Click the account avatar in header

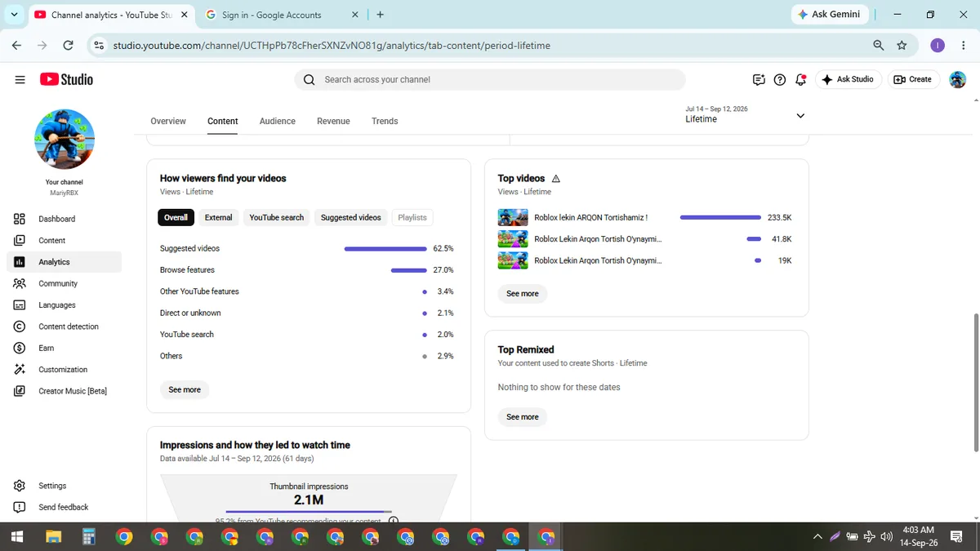[958, 79]
